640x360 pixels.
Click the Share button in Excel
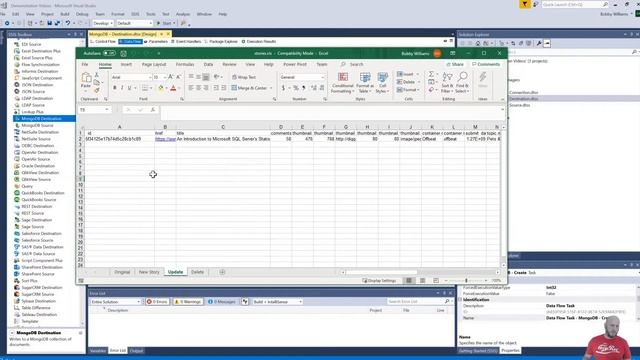(455, 64)
